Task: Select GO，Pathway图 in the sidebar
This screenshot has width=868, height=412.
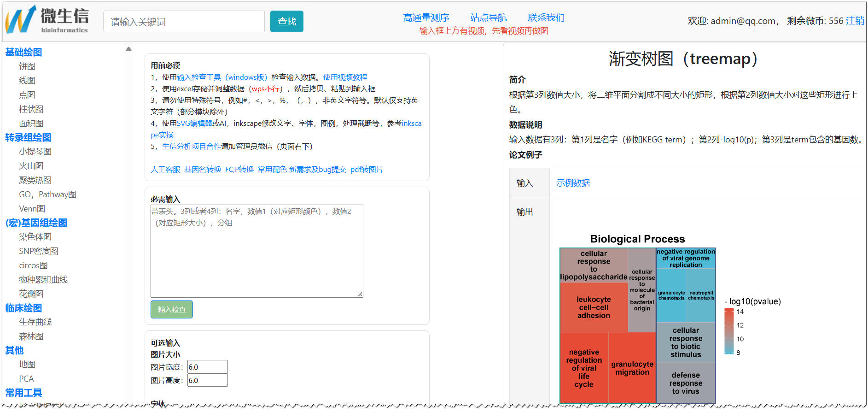Action: [48, 194]
